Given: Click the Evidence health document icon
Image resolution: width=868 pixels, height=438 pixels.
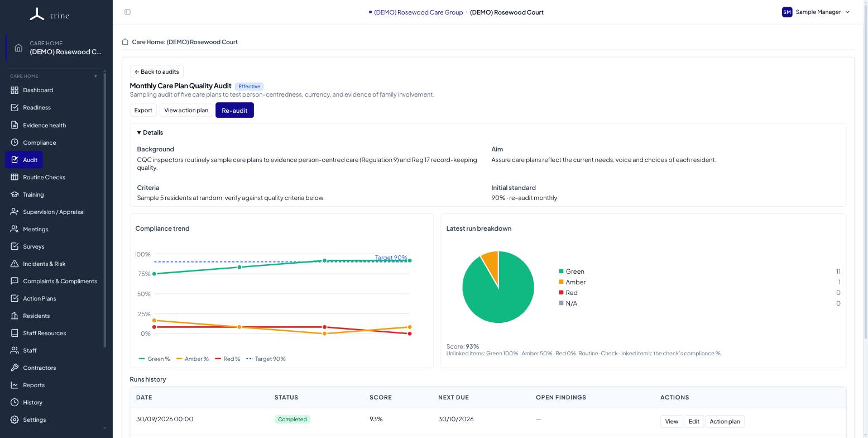Looking at the screenshot, I should [x=15, y=125].
